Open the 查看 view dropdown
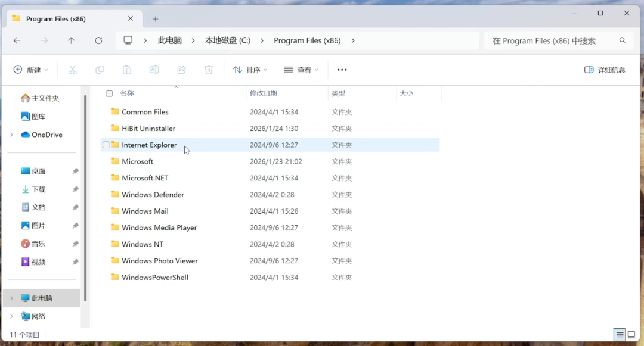This screenshot has width=644, height=346. click(x=301, y=70)
